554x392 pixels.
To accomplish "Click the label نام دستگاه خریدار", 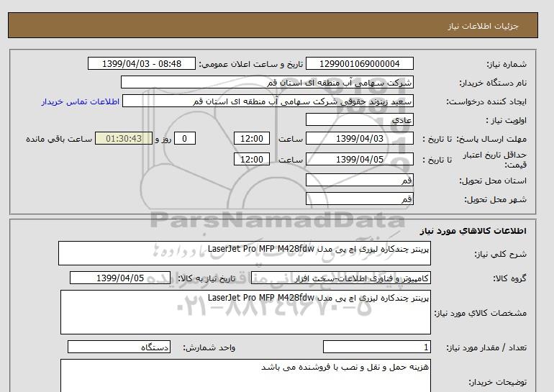I will pos(493,83).
